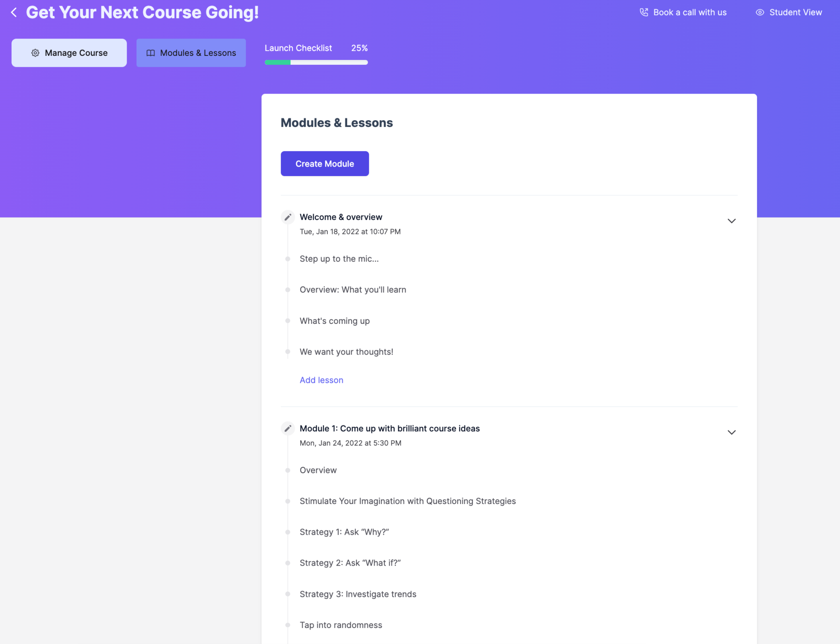Click the gear icon in Manage Course

pyautogui.click(x=35, y=53)
